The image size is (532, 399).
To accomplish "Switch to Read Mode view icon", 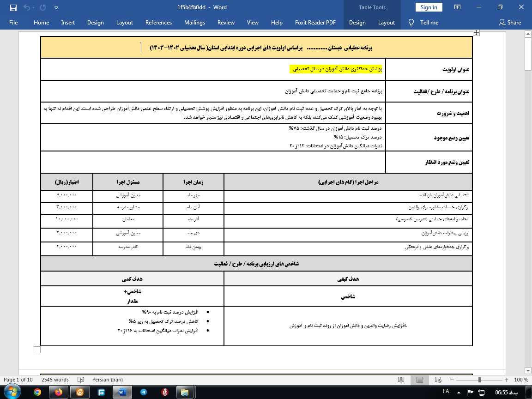I will tap(401, 380).
